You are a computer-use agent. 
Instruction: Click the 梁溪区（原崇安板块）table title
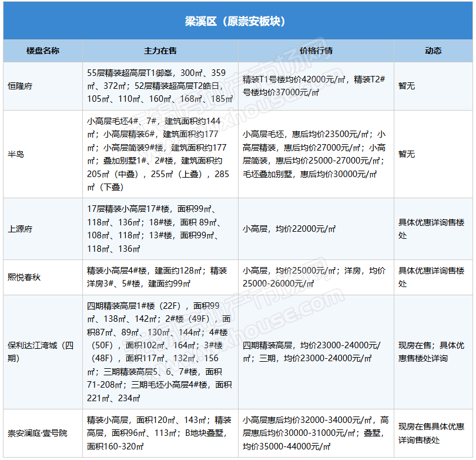(x=237, y=21)
